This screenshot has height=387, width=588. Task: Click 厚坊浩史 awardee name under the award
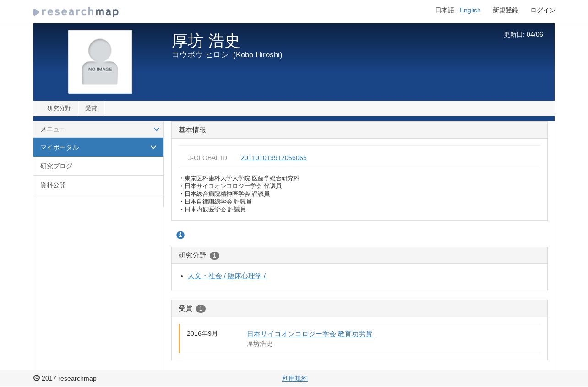(260, 344)
